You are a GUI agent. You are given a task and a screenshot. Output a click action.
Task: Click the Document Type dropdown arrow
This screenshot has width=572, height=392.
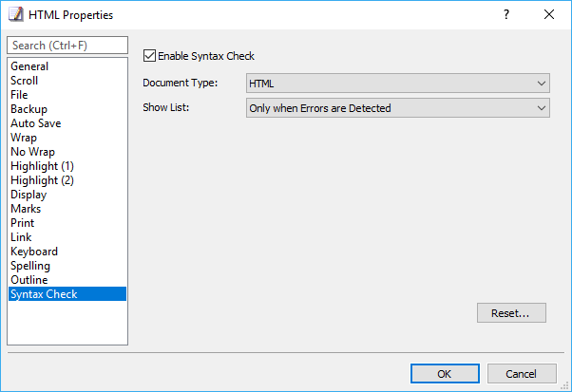click(542, 84)
